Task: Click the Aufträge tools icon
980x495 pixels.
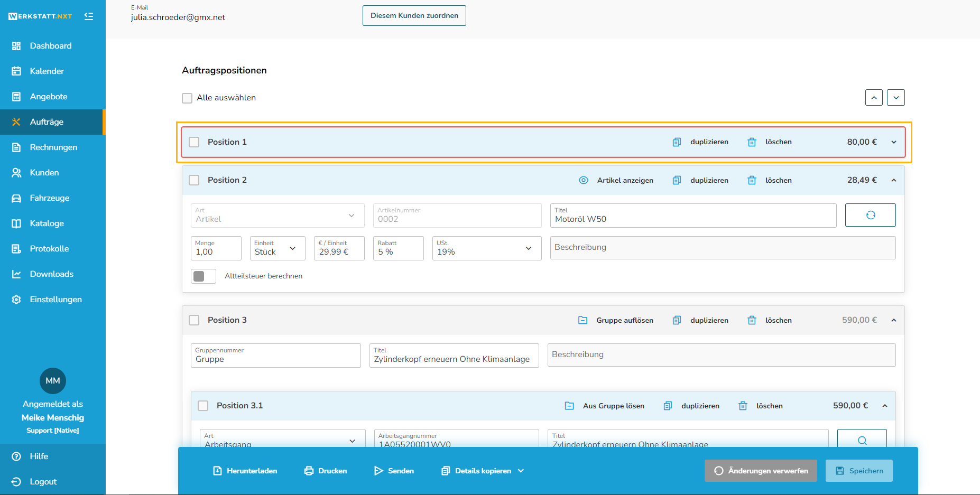Action: pyautogui.click(x=16, y=122)
